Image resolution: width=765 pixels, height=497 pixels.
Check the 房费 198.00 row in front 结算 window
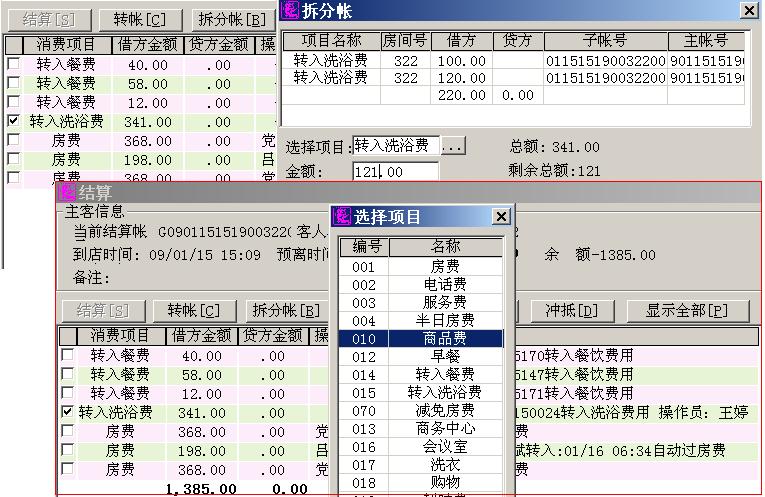[67, 450]
